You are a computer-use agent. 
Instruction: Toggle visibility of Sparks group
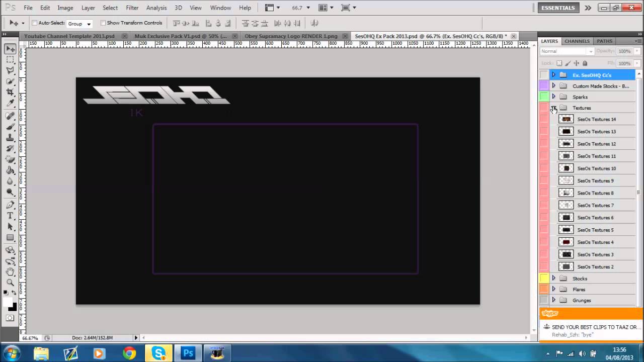544,97
